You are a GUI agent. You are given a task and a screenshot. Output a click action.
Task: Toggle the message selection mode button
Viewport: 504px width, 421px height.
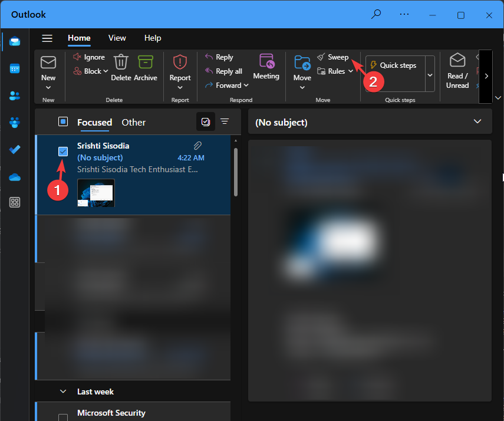(205, 121)
